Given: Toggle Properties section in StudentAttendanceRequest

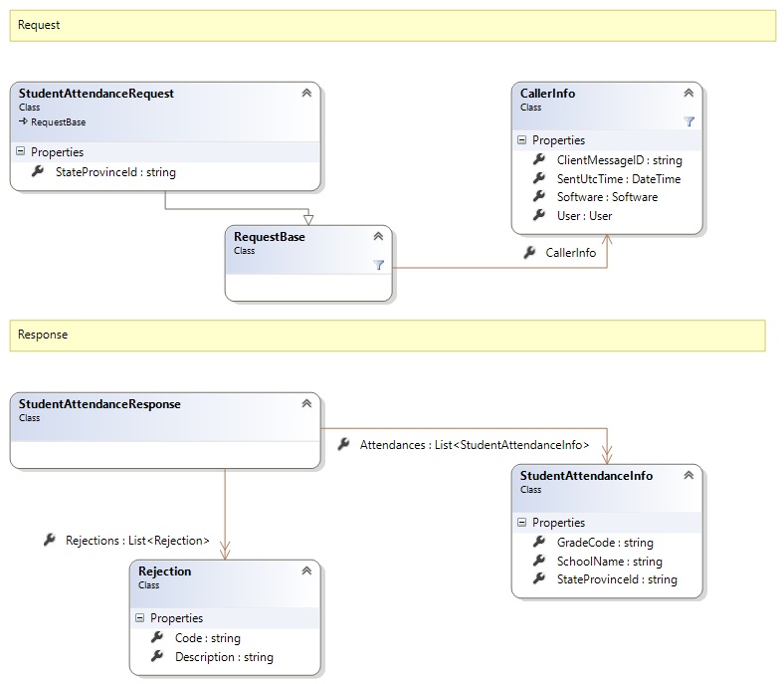Looking at the screenshot, I should click(x=20, y=152).
